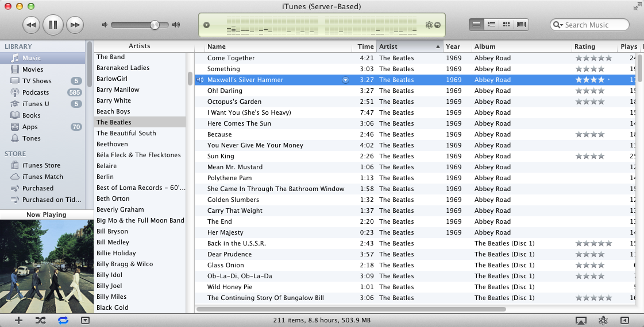Click the horizontal scrollbar under song list
The width and height of the screenshot is (644, 327).
(351, 309)
